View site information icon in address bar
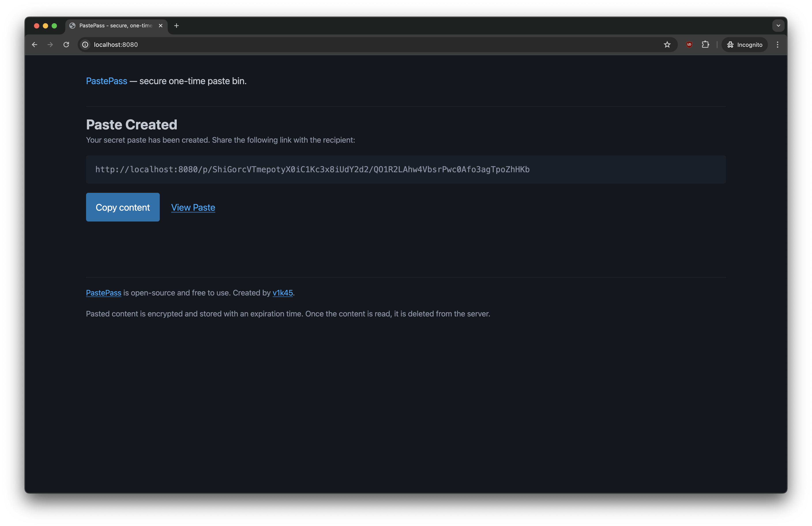The height and width of the screenshot is (526, 812). 85,45
